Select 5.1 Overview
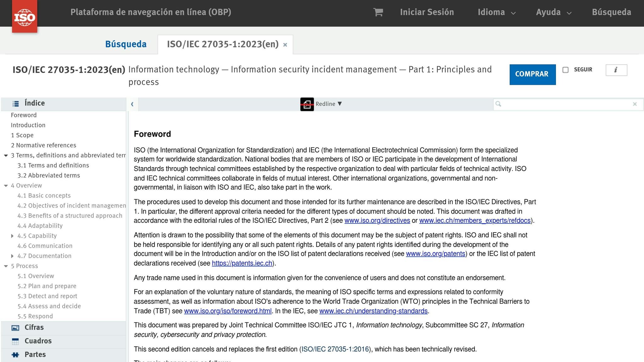644x362 pixels. pyautogui.click(x=36, y=276)
